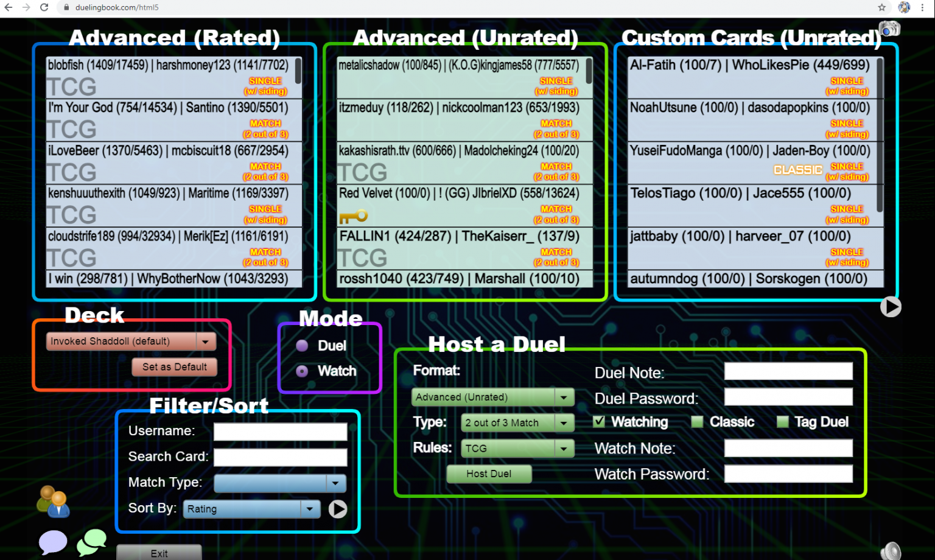Open the Format Advanced (Unrated) dropdown
The width and height of the screenshot is (935, 560).
tap(564, 397)
